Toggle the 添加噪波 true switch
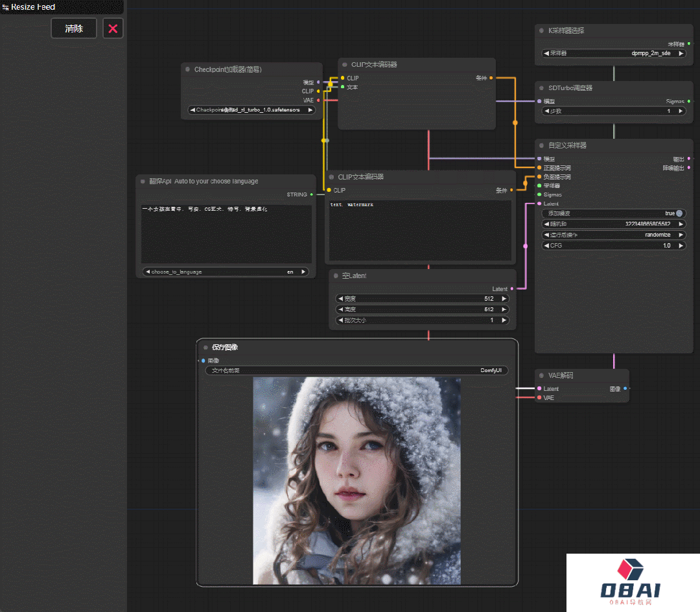 pyautogui.click(x=679, y=213)
